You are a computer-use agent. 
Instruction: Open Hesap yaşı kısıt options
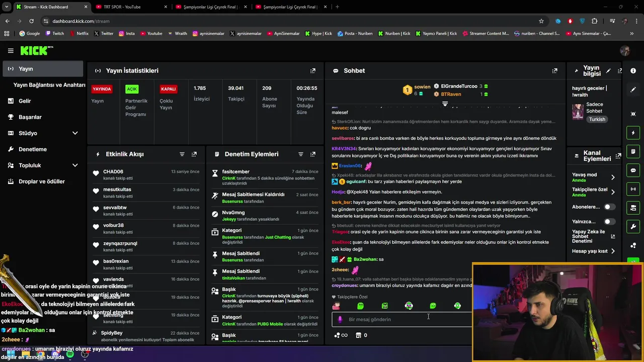[x=594, y=251]
